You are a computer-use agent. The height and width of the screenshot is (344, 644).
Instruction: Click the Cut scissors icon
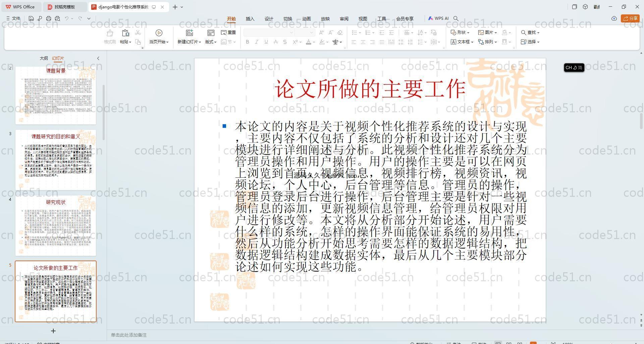138,33
